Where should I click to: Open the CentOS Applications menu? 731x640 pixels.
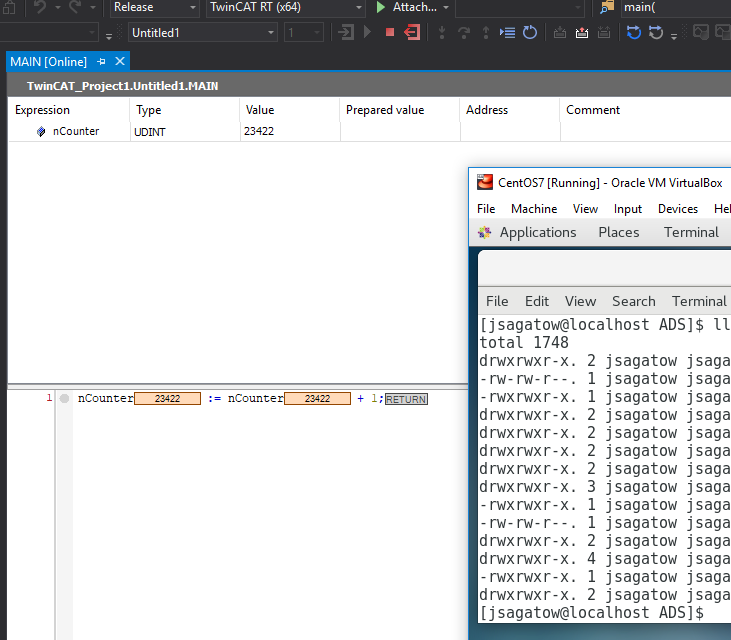[x=538, y=232]
